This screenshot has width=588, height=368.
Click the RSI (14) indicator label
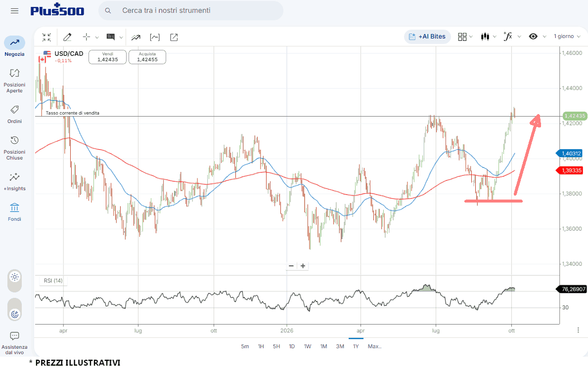click(x=53, y=281)
